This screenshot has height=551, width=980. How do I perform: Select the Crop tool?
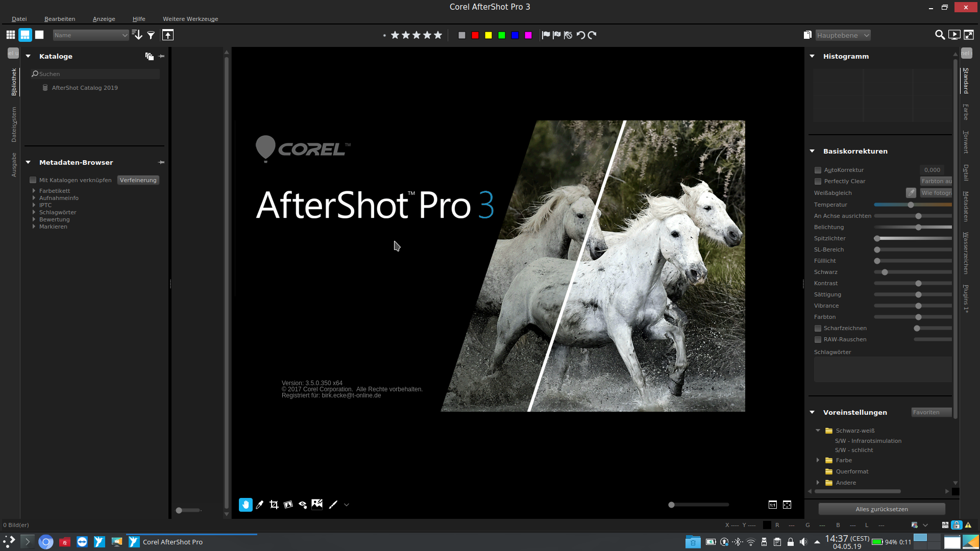click(274, 505)
